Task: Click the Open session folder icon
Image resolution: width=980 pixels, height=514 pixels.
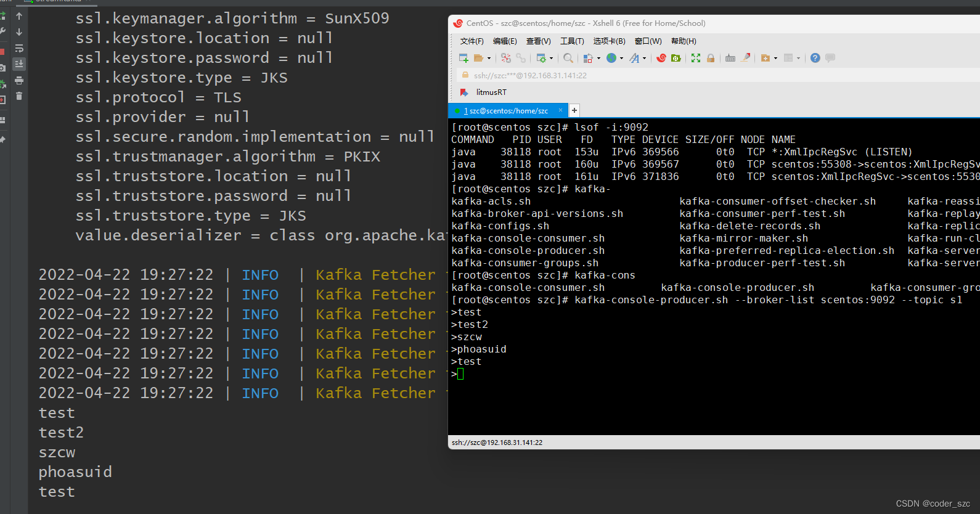Action: pyautogui.click(x=478, y=58)
